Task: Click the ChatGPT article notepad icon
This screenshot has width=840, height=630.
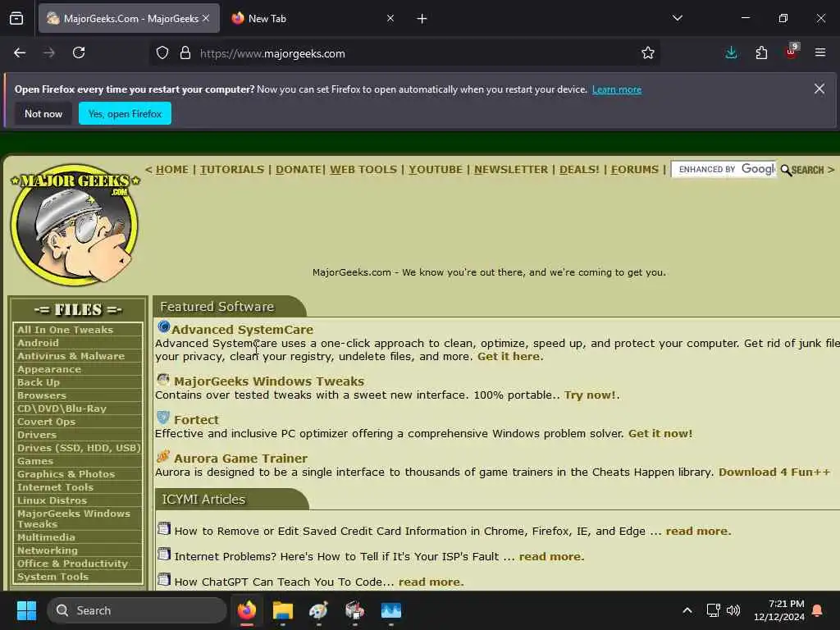Action: [x=164, y=580]
